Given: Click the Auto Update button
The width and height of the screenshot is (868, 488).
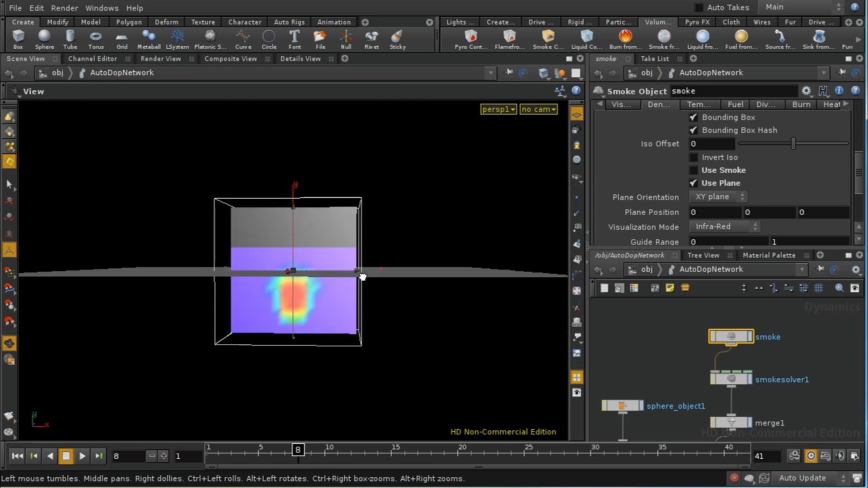Looking at the screenshot, I should coord(802,478).
